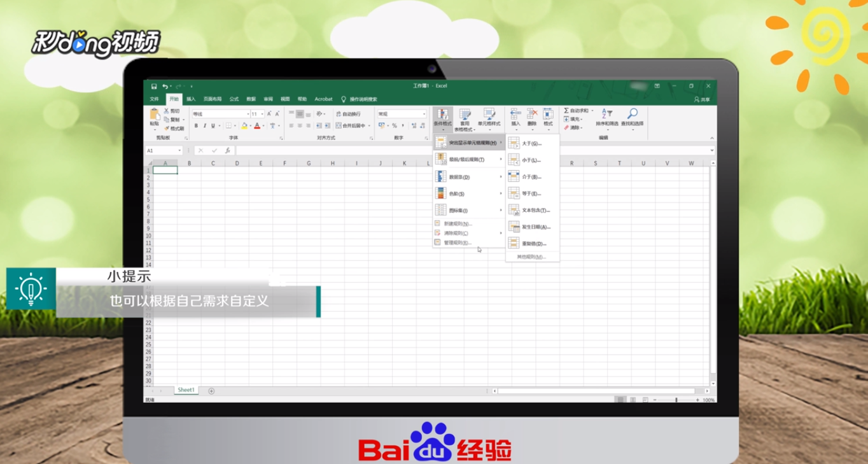Click Decrease Indent icon
Image resolution: width=868 pixels, height=464 pixels.
pyautogui.click(x=319, y=126)
